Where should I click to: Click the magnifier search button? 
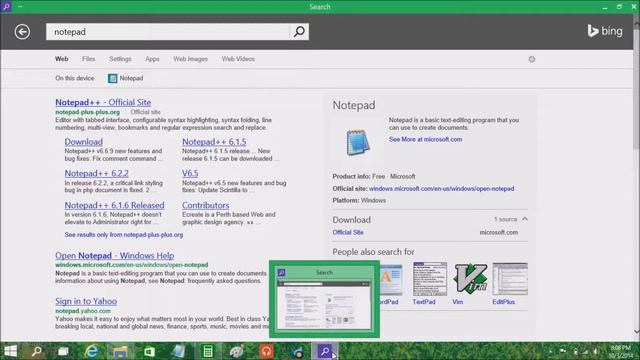coord(299,31)
